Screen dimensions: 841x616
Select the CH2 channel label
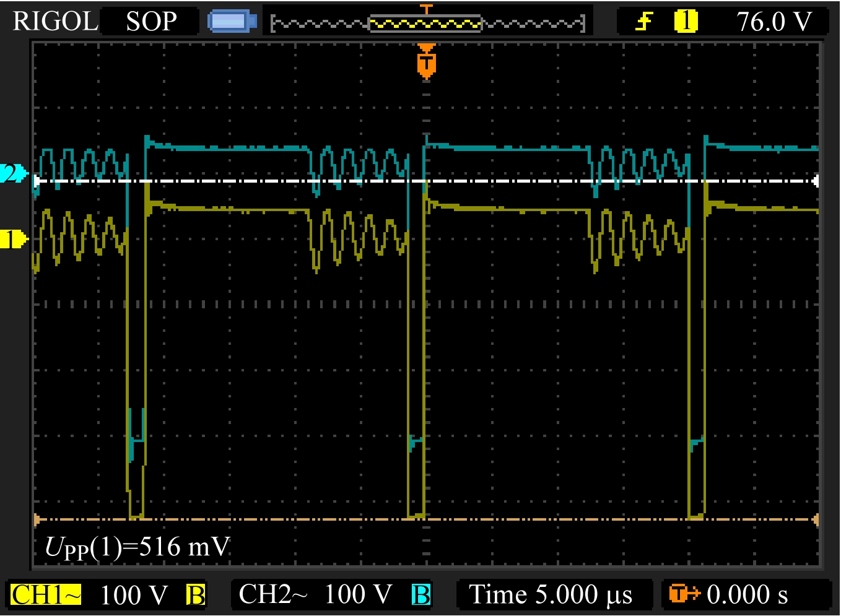point(272,595)
